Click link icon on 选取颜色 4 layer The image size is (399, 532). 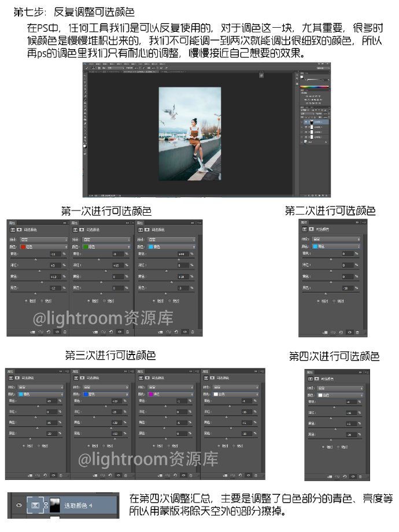(x=46, y=505)
